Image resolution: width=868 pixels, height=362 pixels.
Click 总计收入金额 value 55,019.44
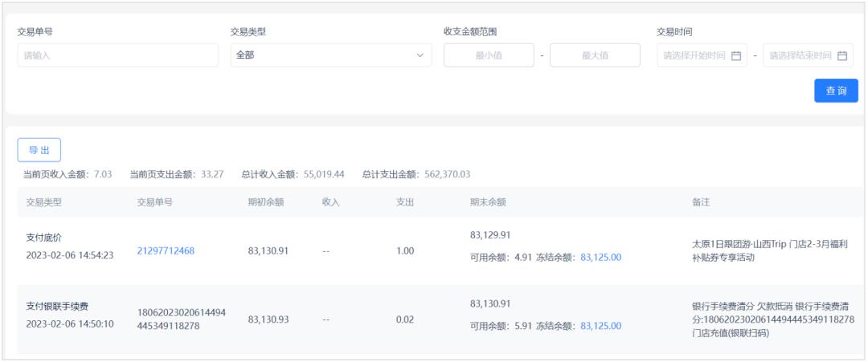324,175
